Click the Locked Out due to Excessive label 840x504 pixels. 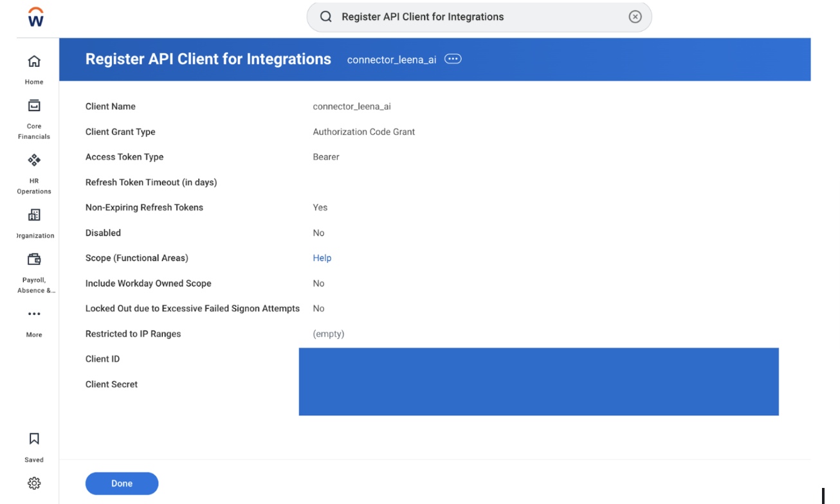tap(192, 309)
